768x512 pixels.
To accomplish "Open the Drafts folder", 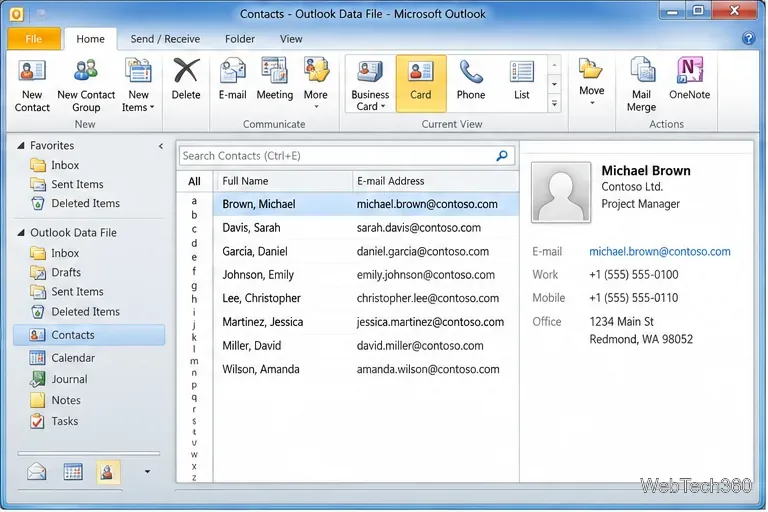I will (x=55, y=272).
